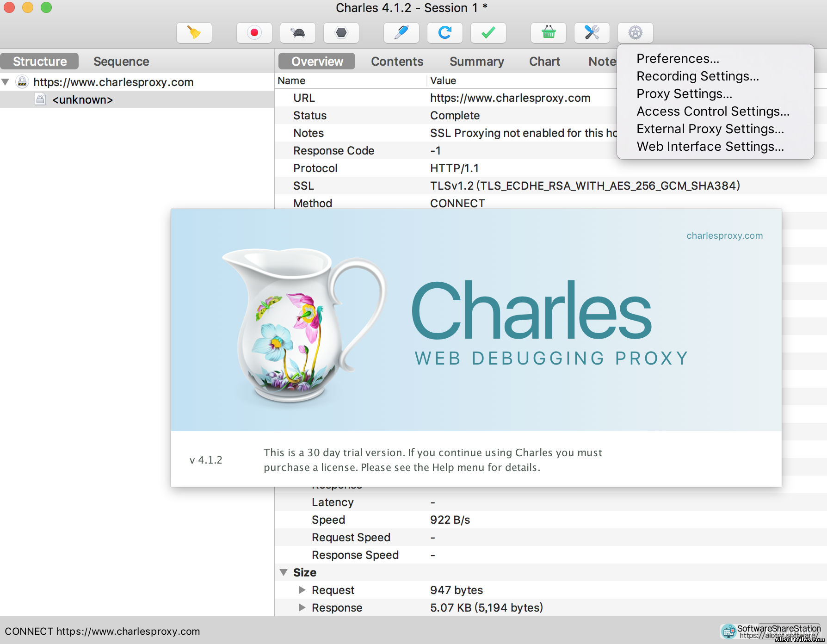
Task: Click the Method value CONNECT
Action: (457, 203)
